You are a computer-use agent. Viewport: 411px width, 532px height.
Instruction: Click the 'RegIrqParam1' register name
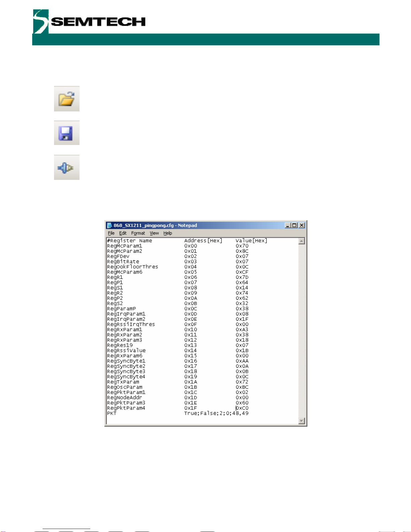click(126, 314)
